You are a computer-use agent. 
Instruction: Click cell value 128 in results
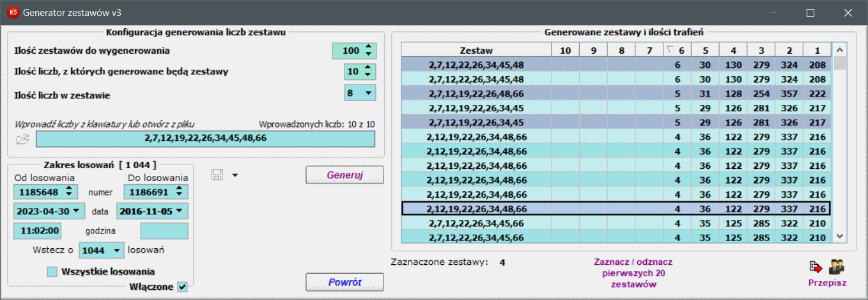point(733,93)
